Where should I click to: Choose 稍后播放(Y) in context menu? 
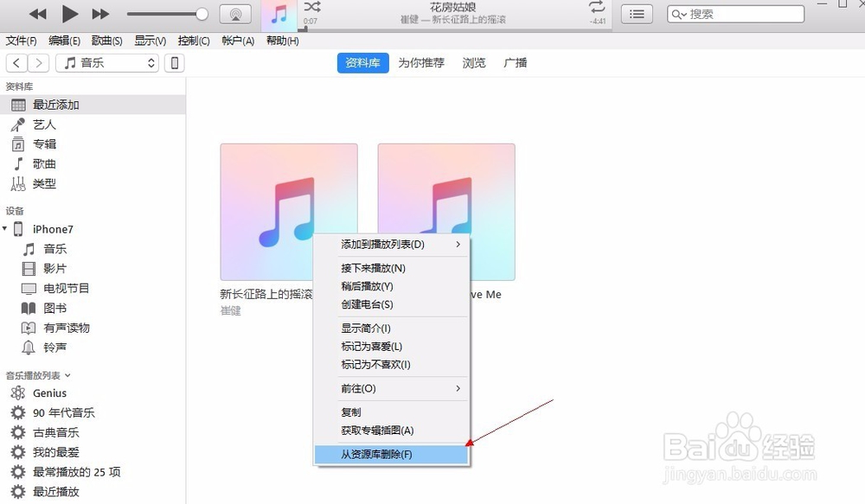pyautogui.click(x=392, y=286)
